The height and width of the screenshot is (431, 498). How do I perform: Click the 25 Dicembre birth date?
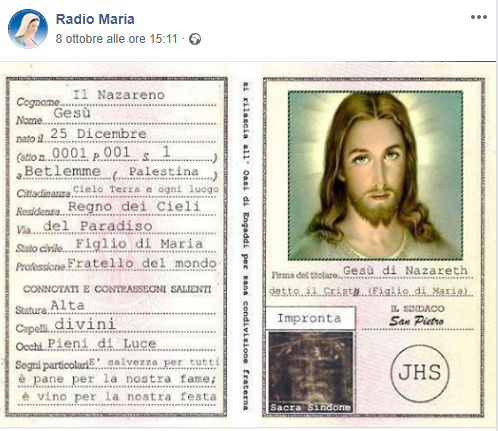click(98, 134)
